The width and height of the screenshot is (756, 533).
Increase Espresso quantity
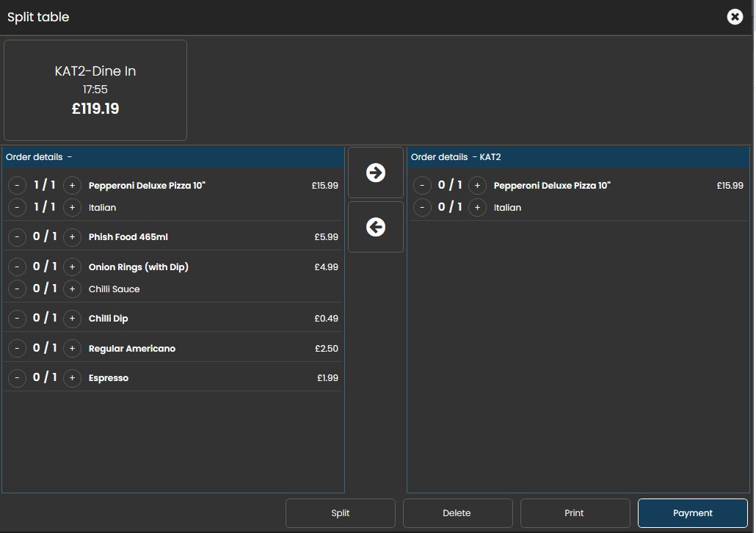tap(72, 378)
